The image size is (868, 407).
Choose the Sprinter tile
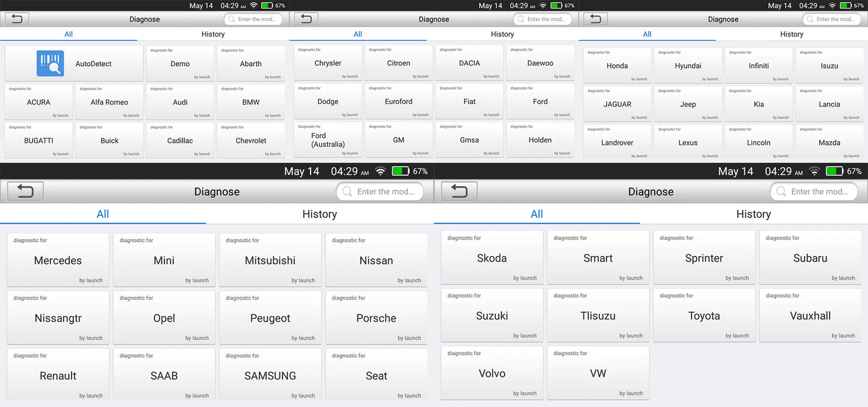coord(704,258)
